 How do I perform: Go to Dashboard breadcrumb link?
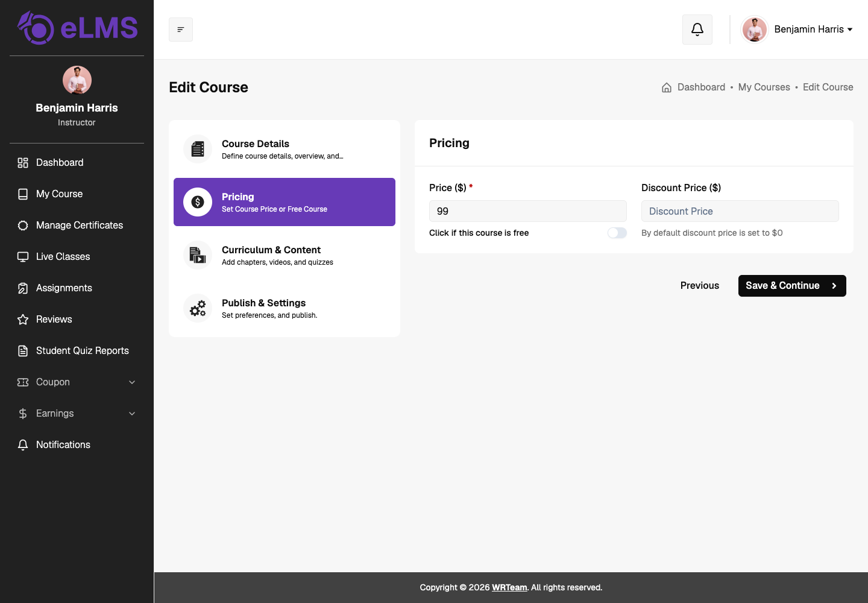[x=701, y=87]
